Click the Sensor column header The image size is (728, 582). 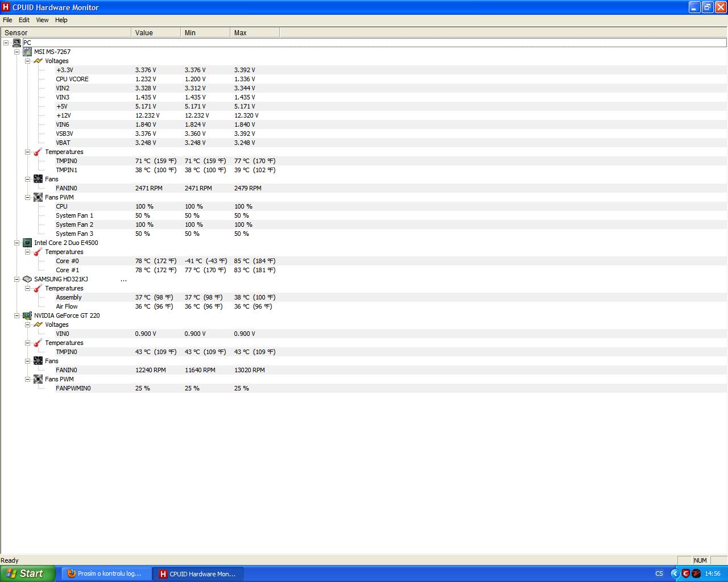point(66,33)
